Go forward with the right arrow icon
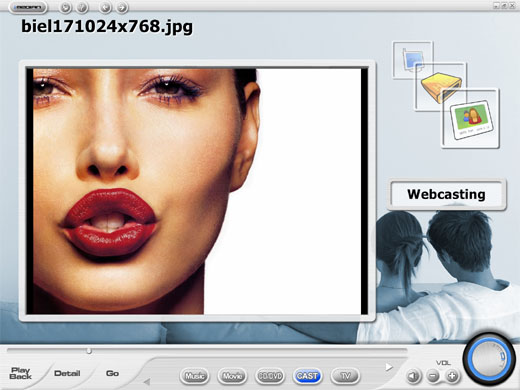This screenshot has height=390, width=520. tap(122, 7)
